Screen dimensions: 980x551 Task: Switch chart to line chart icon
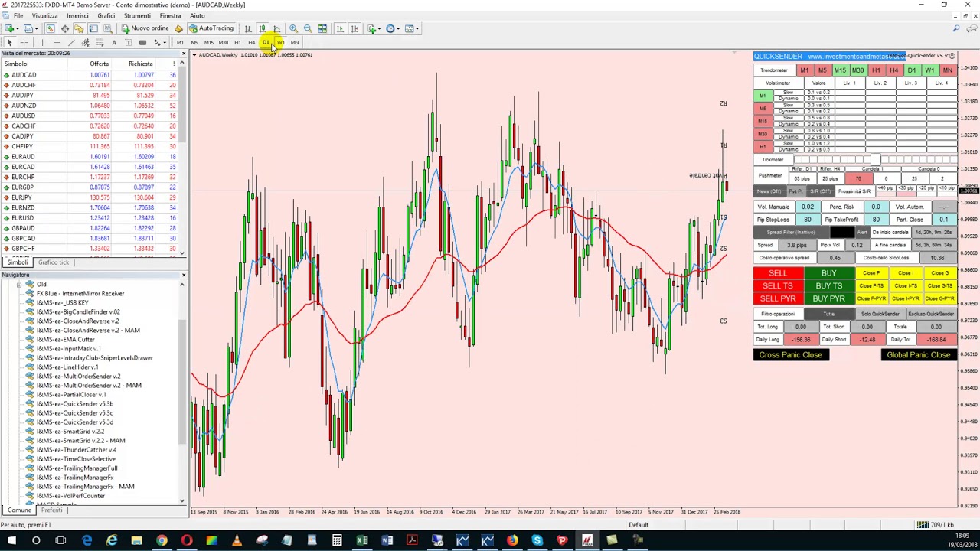tap(277, 28)
